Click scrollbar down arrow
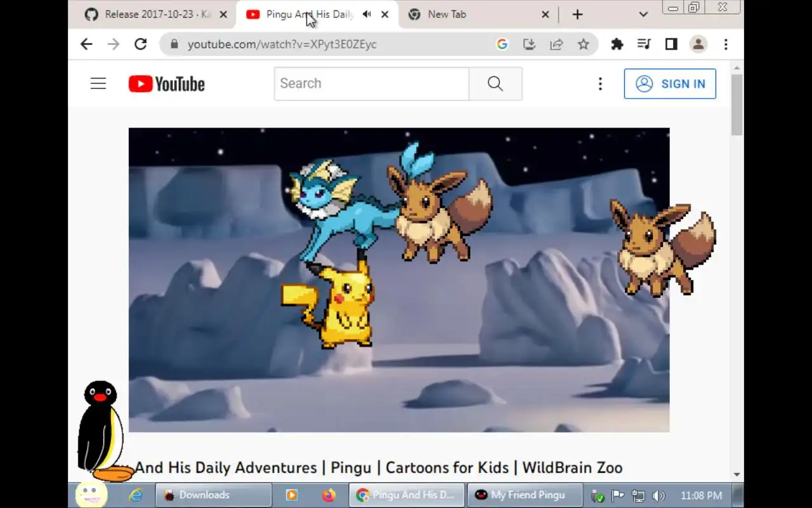Viewport: 812px width, 508px height. (737, 474)
